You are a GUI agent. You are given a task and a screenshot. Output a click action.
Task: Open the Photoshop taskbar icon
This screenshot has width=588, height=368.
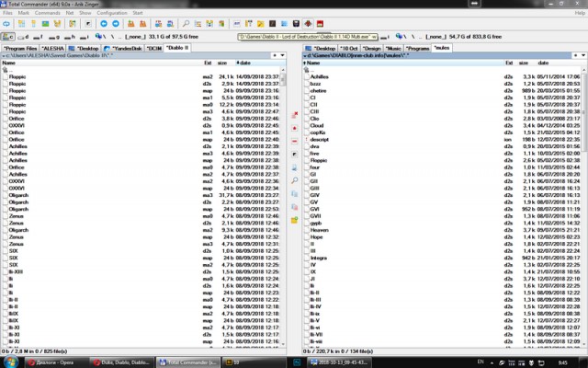297,362
